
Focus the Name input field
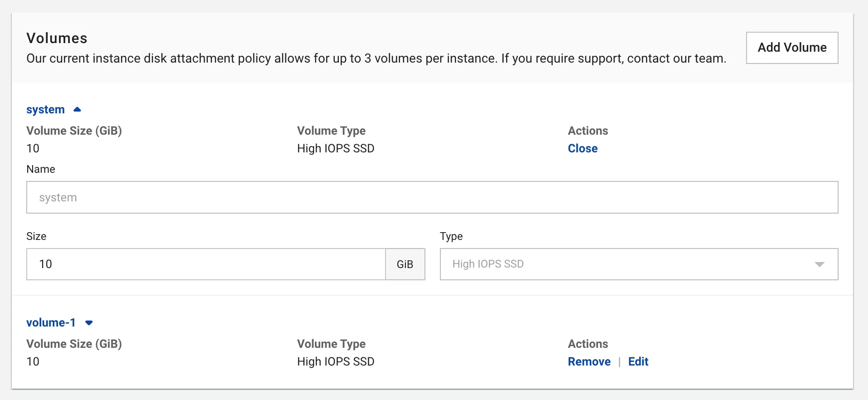(432, 197)
